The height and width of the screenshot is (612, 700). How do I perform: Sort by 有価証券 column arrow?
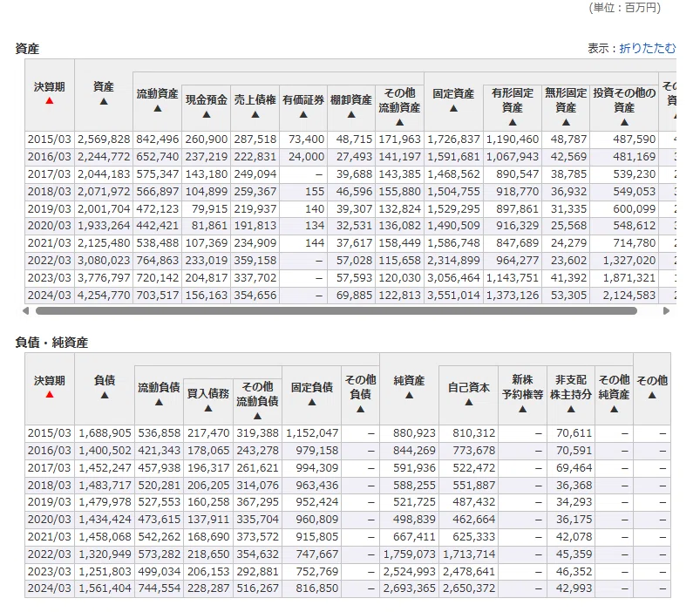click(x=303, y=115)
